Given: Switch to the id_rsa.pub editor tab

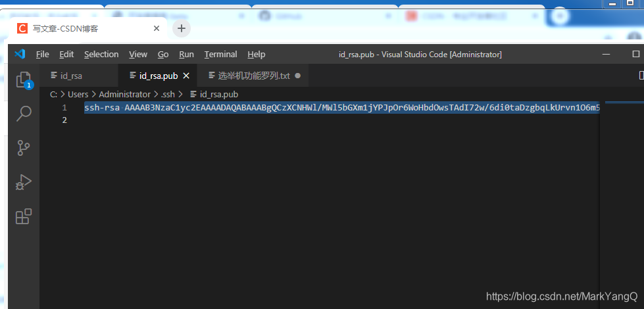Looking at the screenshot, I should tap(158, 76).
